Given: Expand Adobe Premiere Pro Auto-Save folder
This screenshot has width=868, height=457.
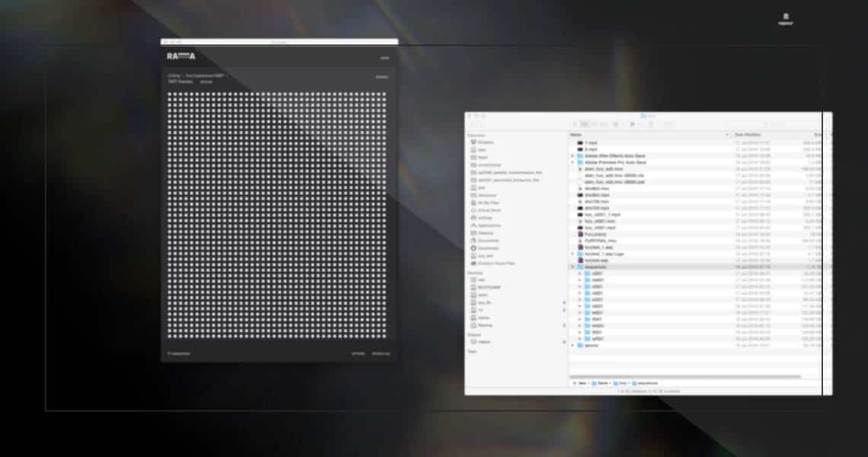Looking at the screenshot, I should point(572,162).
